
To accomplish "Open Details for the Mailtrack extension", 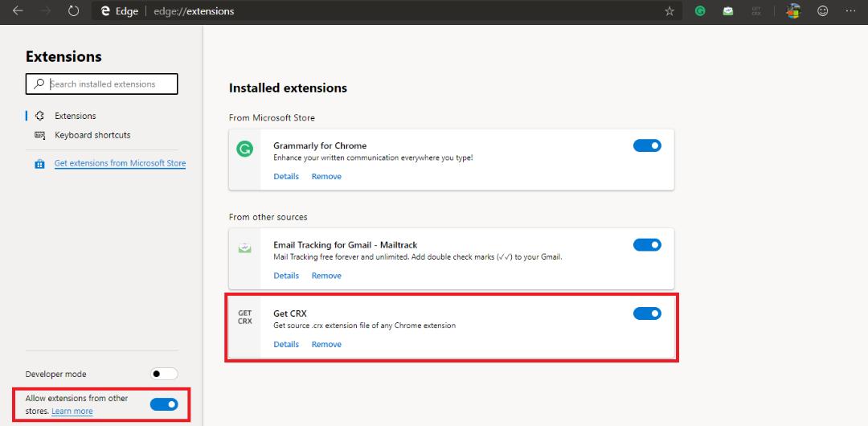I will [286, 276].
